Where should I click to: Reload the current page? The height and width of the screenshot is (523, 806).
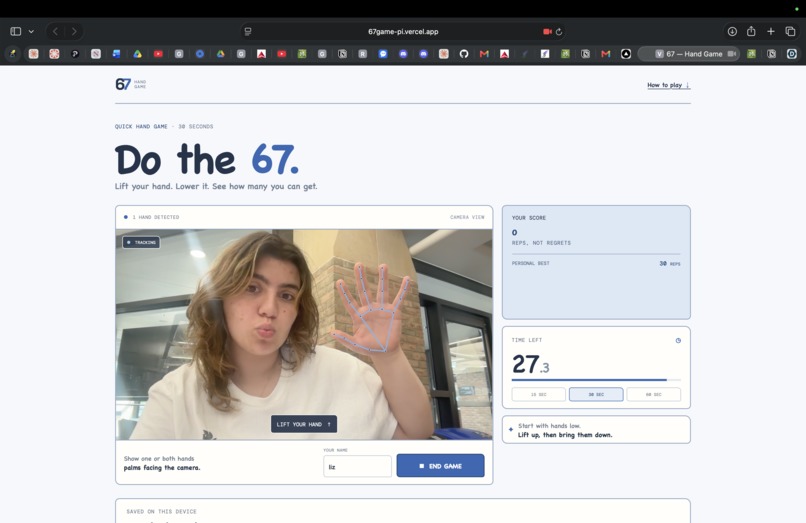click(559, 31)
